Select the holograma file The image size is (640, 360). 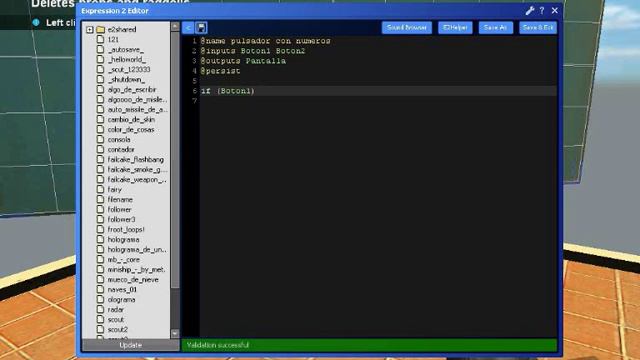pyautogui.click(x=123, y=240)
